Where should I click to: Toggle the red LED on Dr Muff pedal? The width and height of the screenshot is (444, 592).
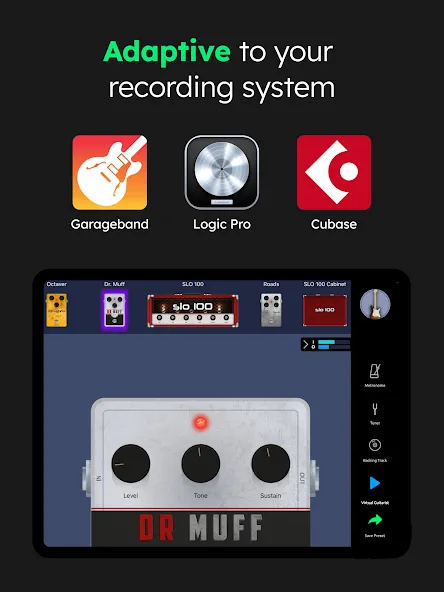pyautogui.click(x=200, y=423)
